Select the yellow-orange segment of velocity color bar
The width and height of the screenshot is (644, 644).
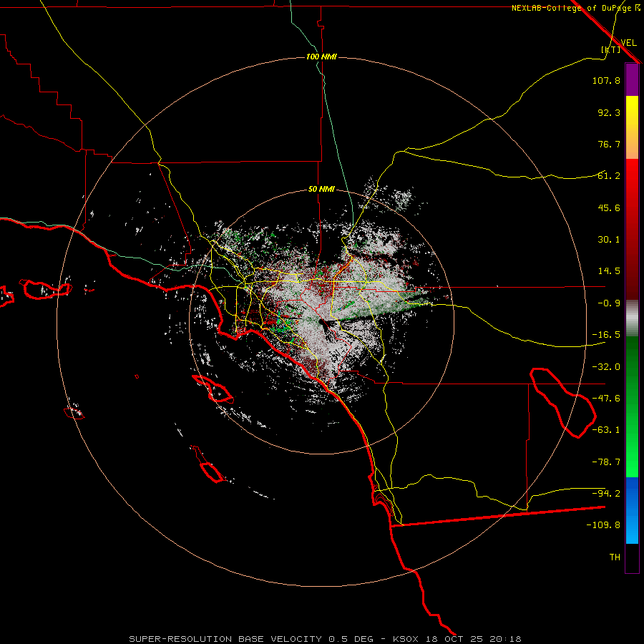point(632,127)
